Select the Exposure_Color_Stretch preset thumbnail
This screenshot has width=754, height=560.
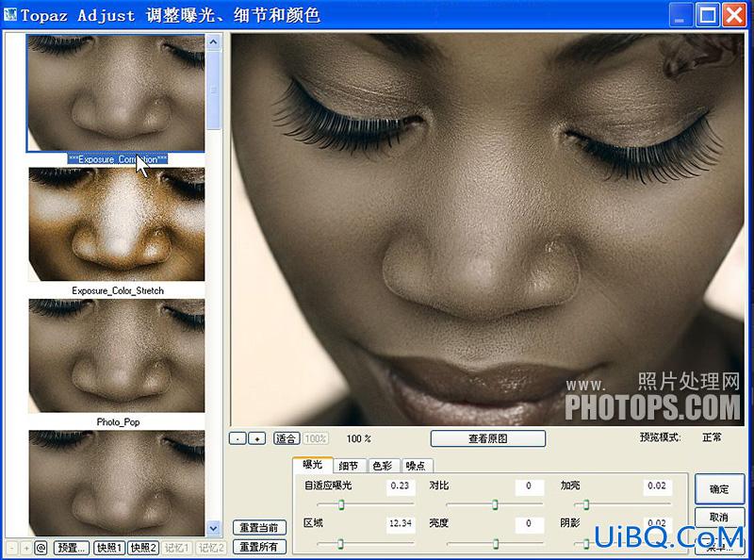click(x=116, y=224)
